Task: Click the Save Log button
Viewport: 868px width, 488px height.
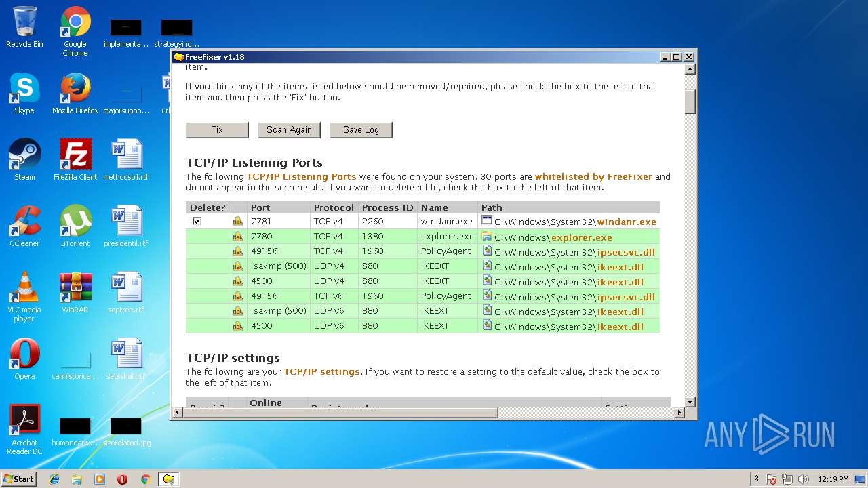Action: click(361, 129)
